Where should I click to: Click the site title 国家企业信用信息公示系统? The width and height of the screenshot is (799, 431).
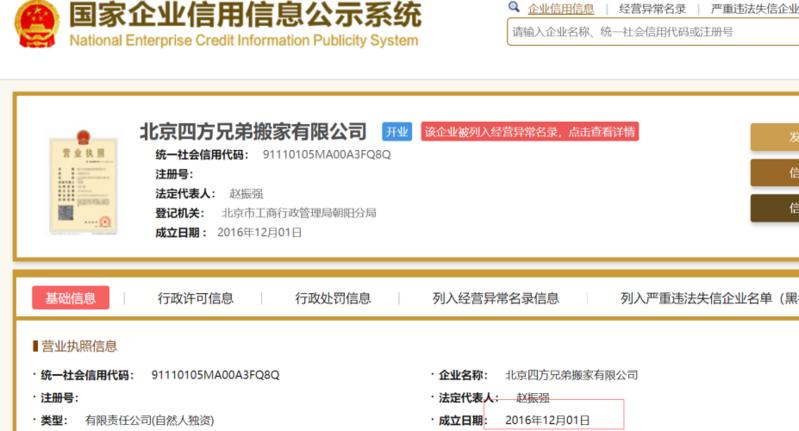pyautogui.click(x=245, y=14)
